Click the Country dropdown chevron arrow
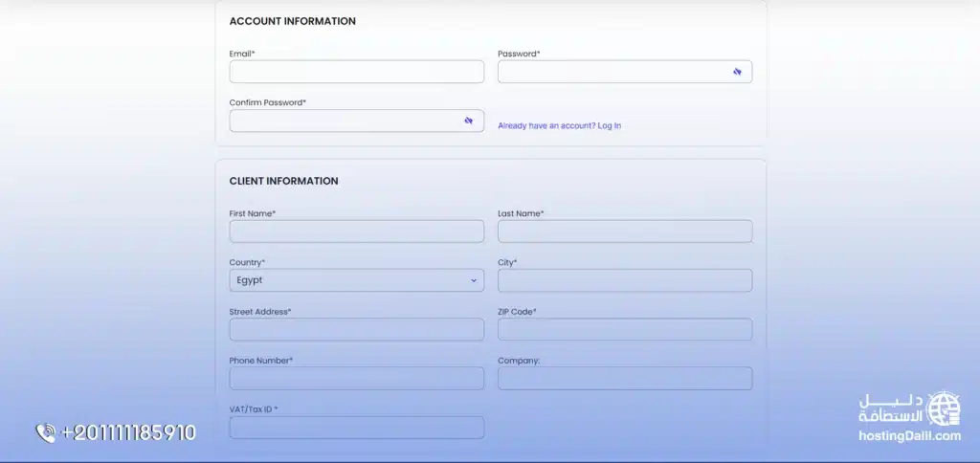The height and width of the screenshot is (463, 980). 473,280
